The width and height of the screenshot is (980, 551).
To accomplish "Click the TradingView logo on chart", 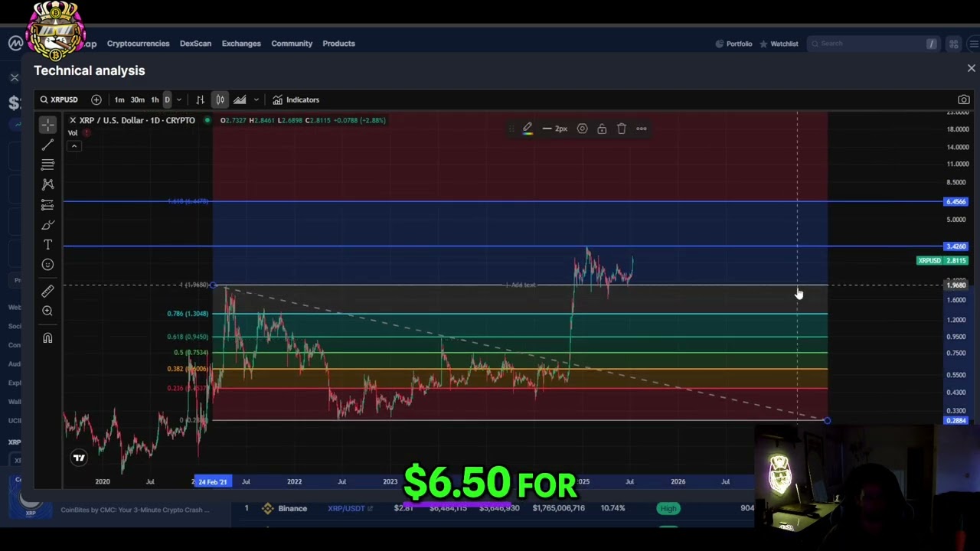I will point(79,458).
